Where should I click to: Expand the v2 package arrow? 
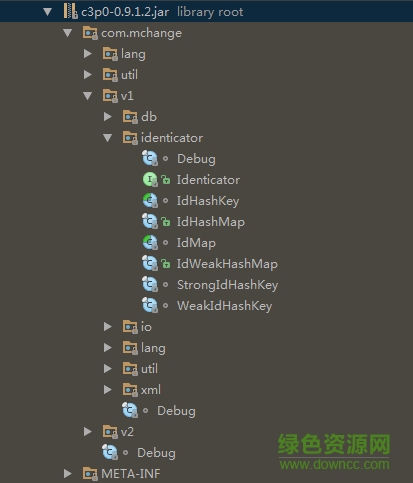click(x=87, y=432)
